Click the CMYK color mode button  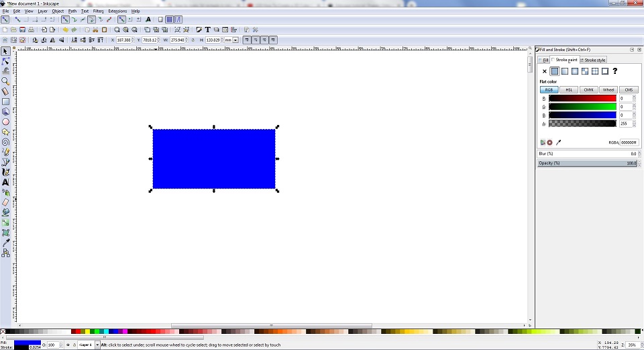tap(588, 89)
